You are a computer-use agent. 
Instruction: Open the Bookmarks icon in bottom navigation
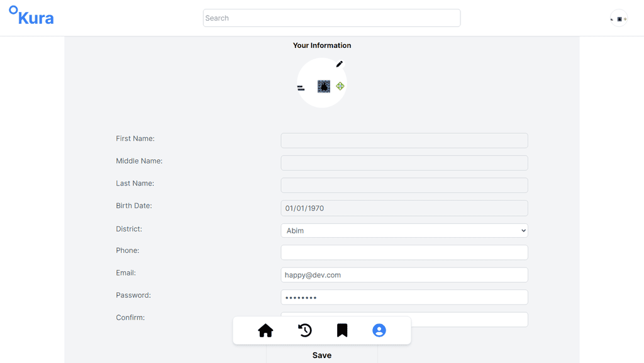pos(342,330)
